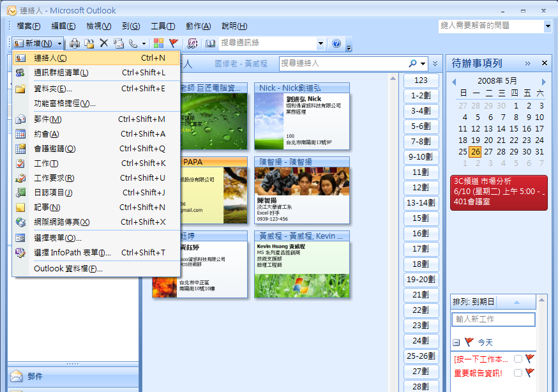Click the Follow Up flag in the toolbar

(x=173, y=43)
